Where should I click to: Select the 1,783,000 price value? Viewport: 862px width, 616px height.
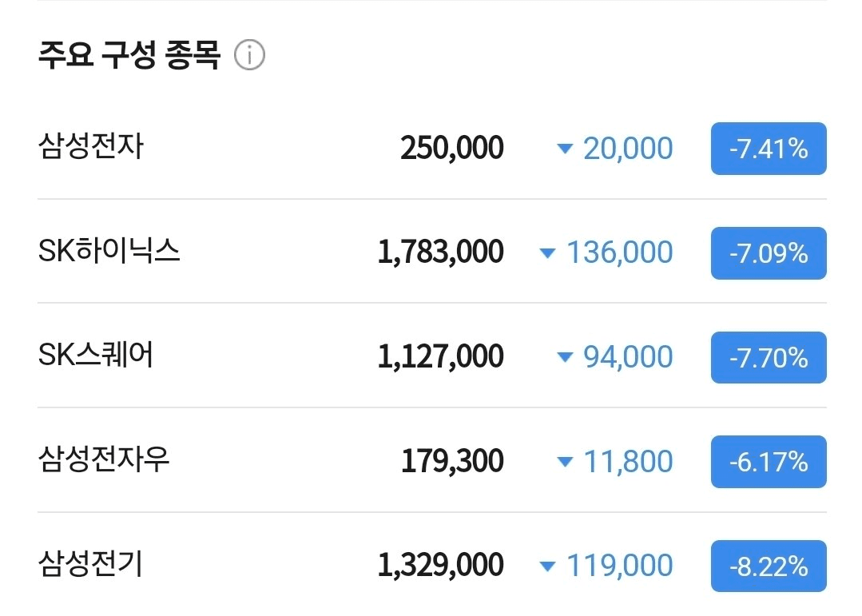440,252
